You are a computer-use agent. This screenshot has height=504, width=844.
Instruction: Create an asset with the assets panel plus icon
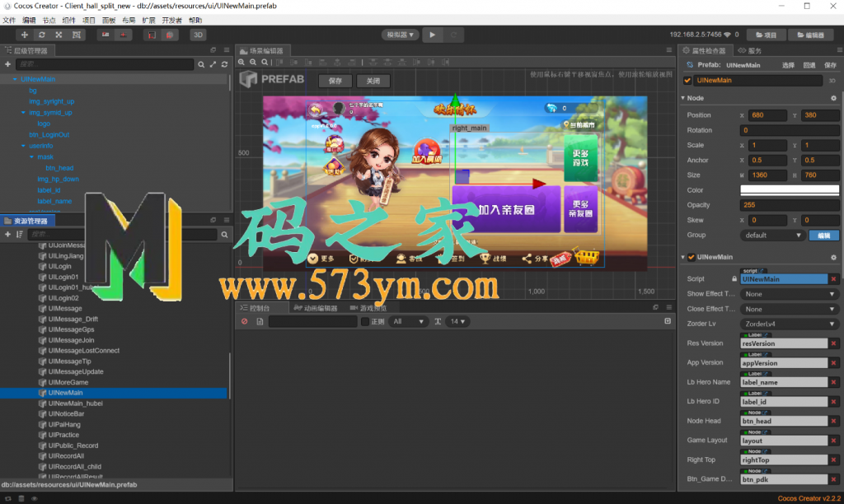(7, 234)
